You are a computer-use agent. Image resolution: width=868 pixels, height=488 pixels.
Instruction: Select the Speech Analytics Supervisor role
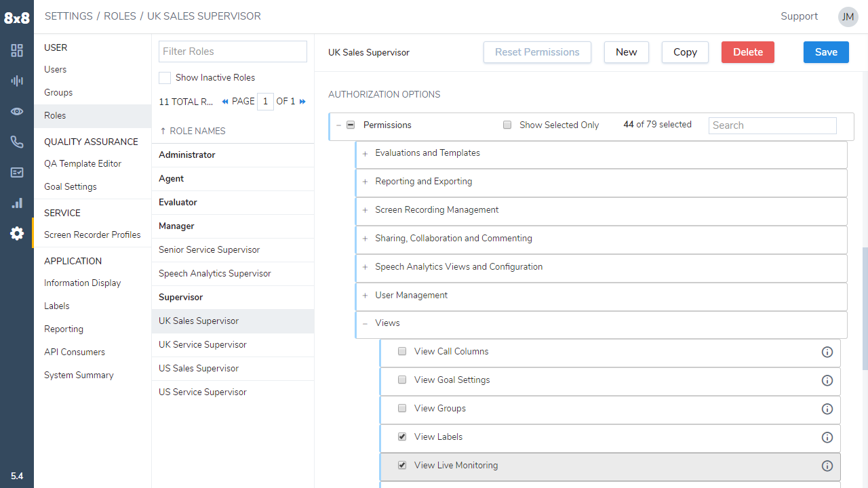point(233,274)
